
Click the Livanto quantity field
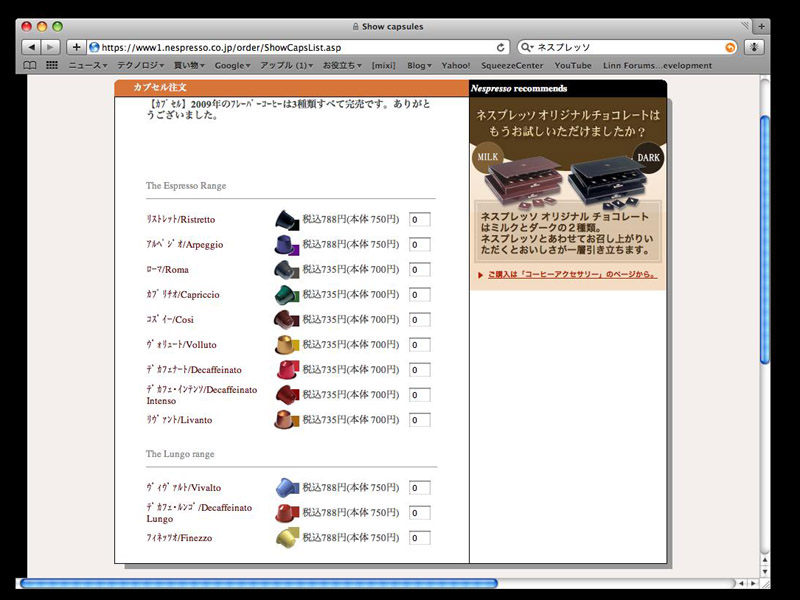[x=419, y=419]
